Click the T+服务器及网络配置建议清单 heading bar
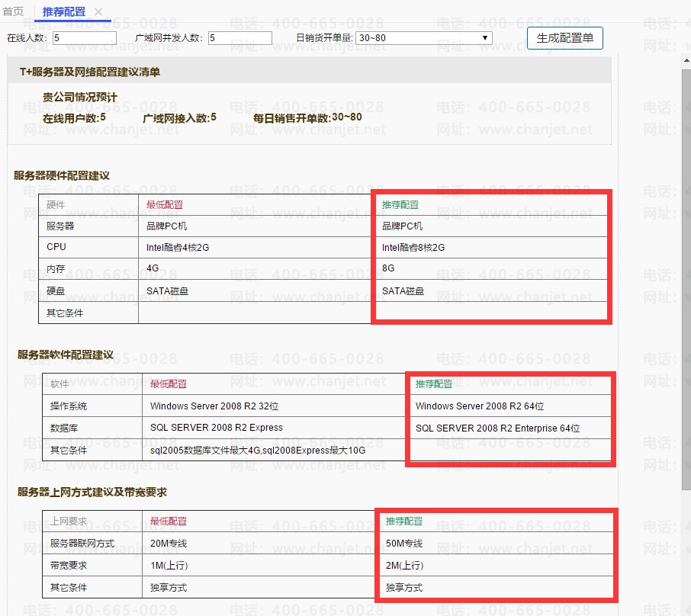The image size is (691, 616). click(309, 72)
